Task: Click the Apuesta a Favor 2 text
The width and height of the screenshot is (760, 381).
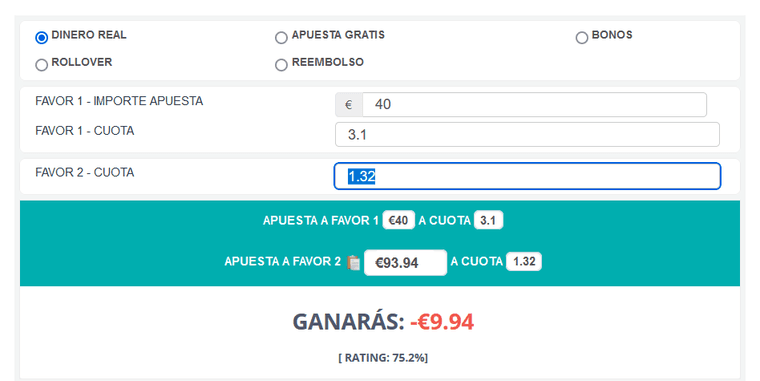Action: click(x=283, y=261)
